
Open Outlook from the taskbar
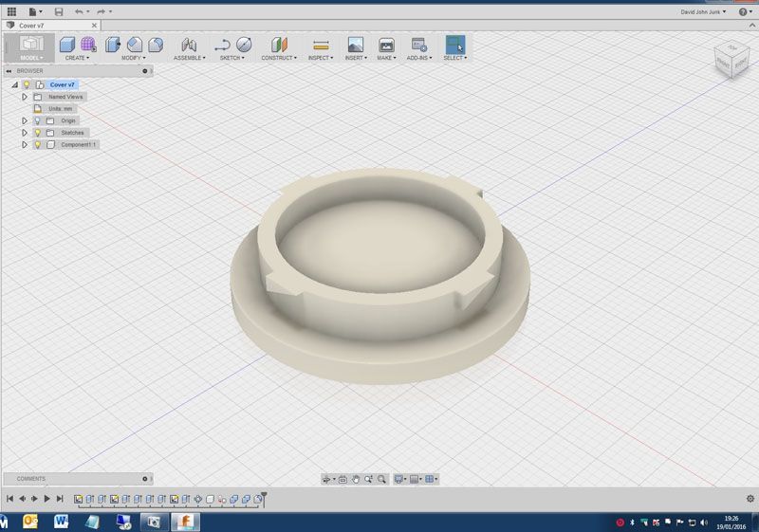point(30,522)
